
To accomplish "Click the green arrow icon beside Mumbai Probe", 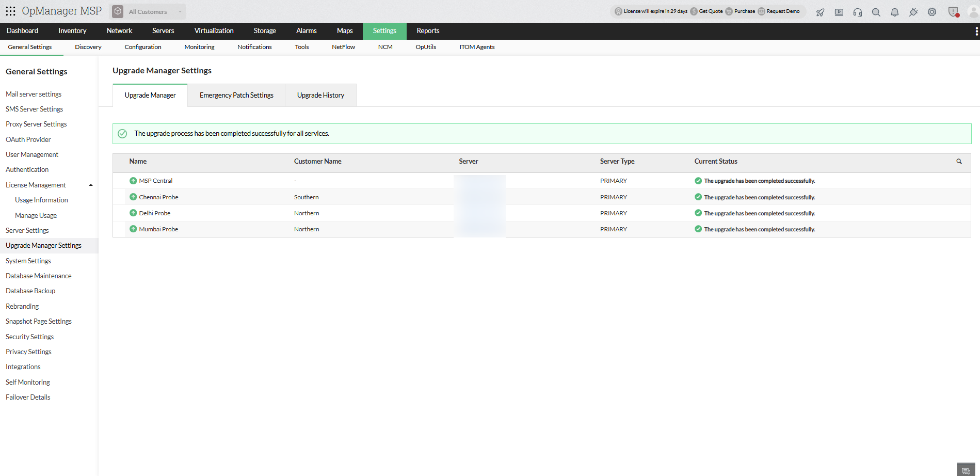I will tap(133, 229).
